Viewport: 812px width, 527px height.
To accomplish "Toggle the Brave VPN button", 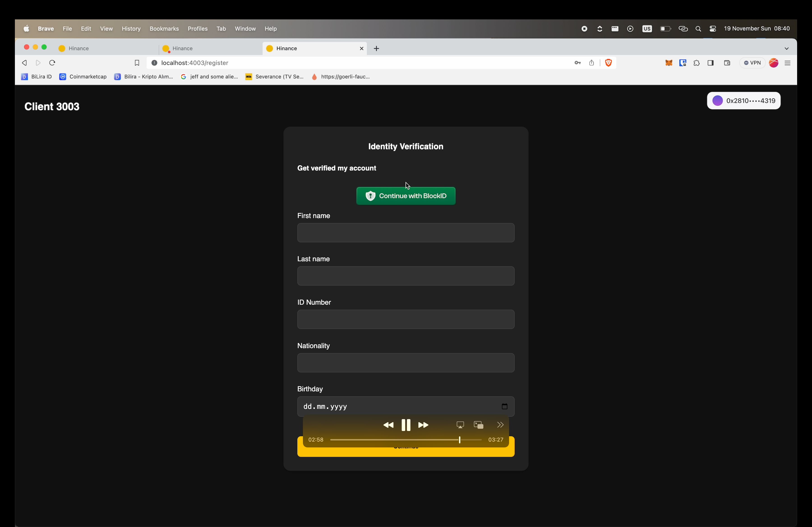I will pyautogui.click(x=752, y=63).
